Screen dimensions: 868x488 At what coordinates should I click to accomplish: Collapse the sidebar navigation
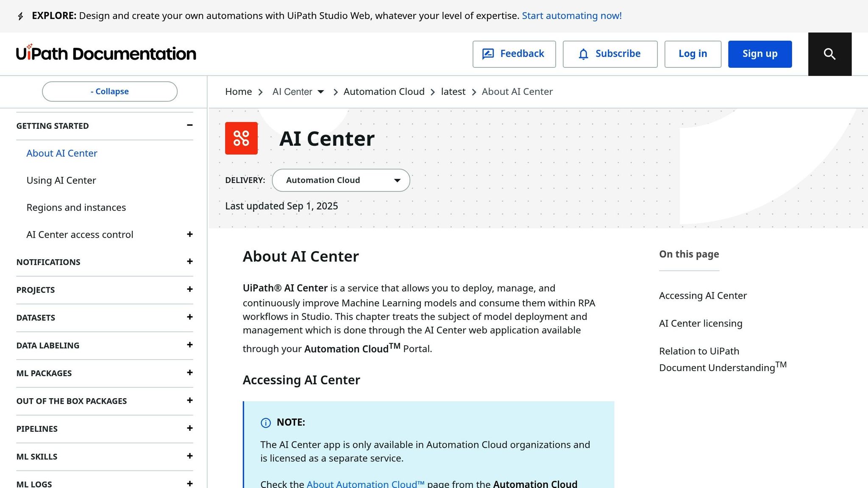point(109,91)
